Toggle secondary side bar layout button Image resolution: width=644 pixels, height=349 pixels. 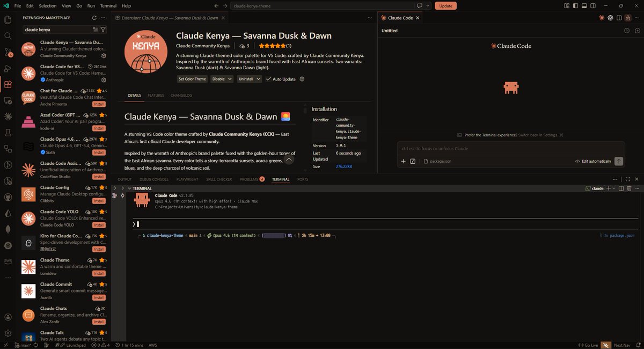coord(594,6)
